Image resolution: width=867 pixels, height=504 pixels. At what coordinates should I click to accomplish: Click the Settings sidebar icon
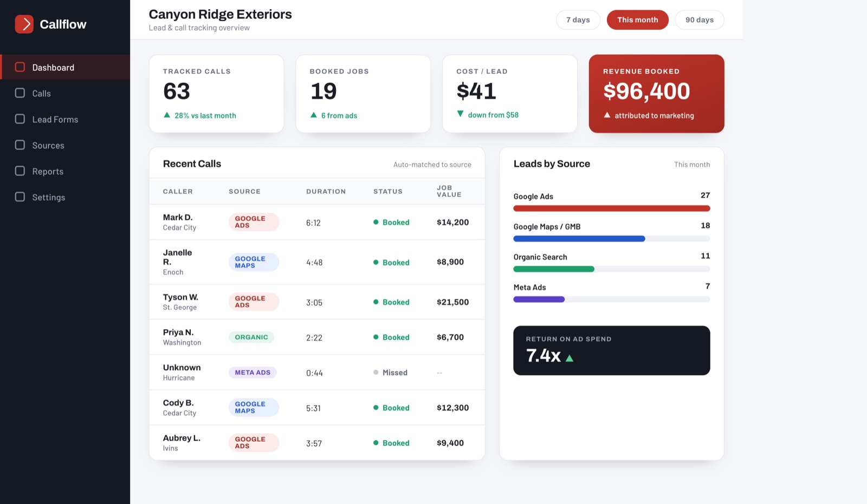[x=20, y=197]
